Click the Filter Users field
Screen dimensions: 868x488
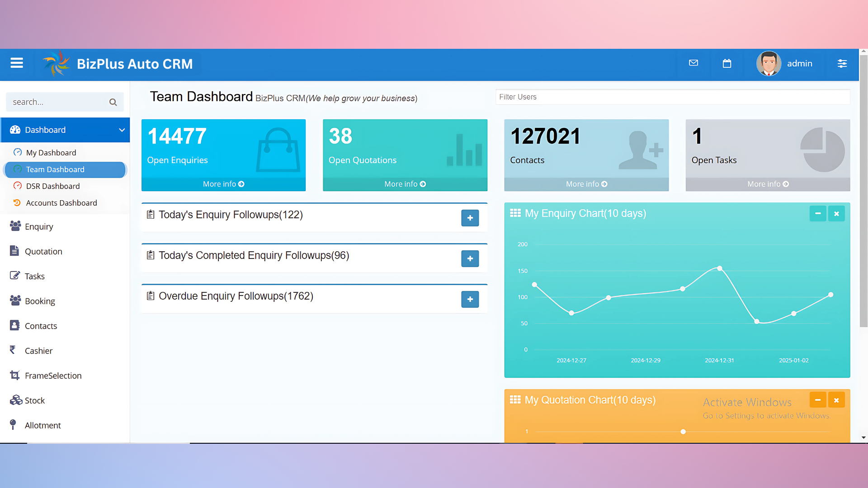click(x=673, y=97)
